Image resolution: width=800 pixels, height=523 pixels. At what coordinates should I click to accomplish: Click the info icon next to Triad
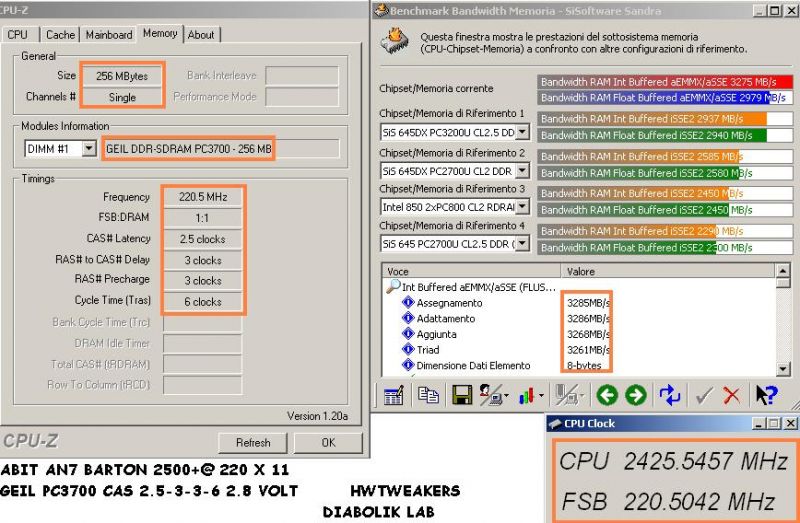(x=408, y=349)
